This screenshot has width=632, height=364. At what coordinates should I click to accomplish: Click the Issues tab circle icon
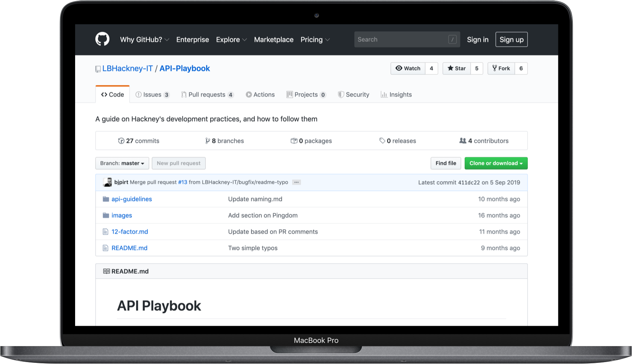pos(138,95)
